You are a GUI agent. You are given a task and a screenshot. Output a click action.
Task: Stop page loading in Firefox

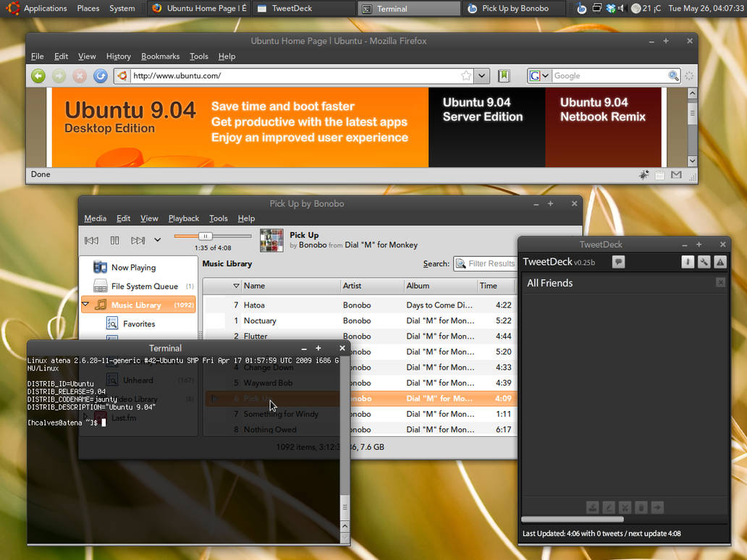click(80, 76)
